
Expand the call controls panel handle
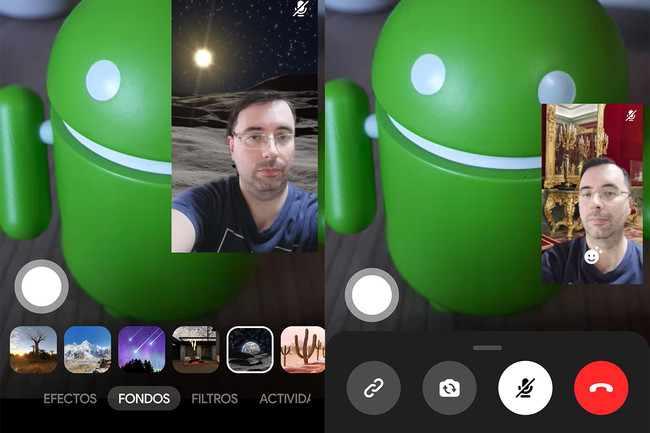488,348
